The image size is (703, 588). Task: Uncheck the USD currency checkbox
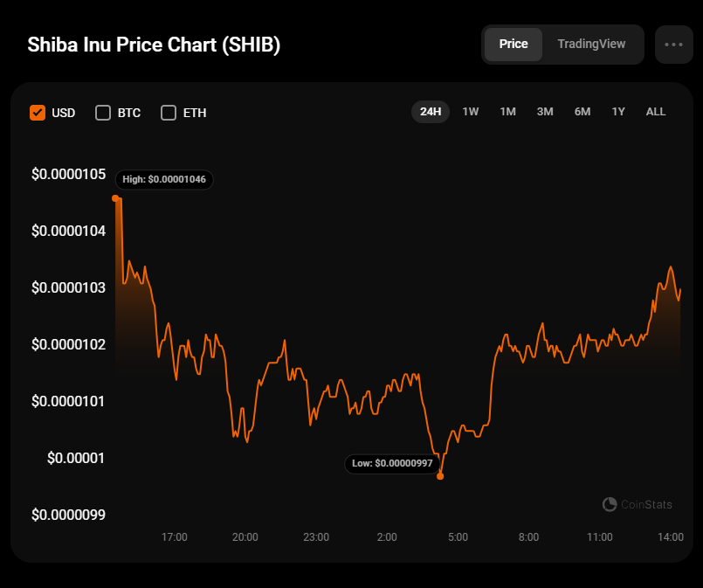[38, 113]
